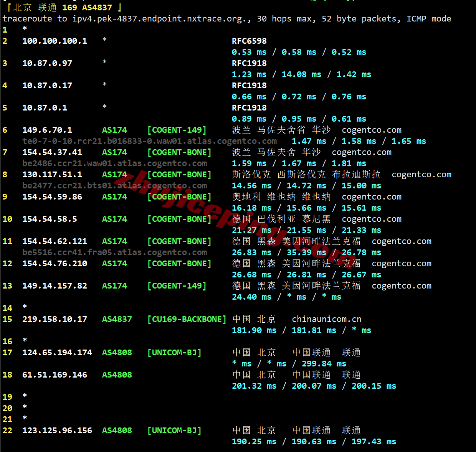Open hostname be5516.ccr41.fra05.atlas.cogentco.com
This screenshot has width=476, height=452.
click(114, 252)
